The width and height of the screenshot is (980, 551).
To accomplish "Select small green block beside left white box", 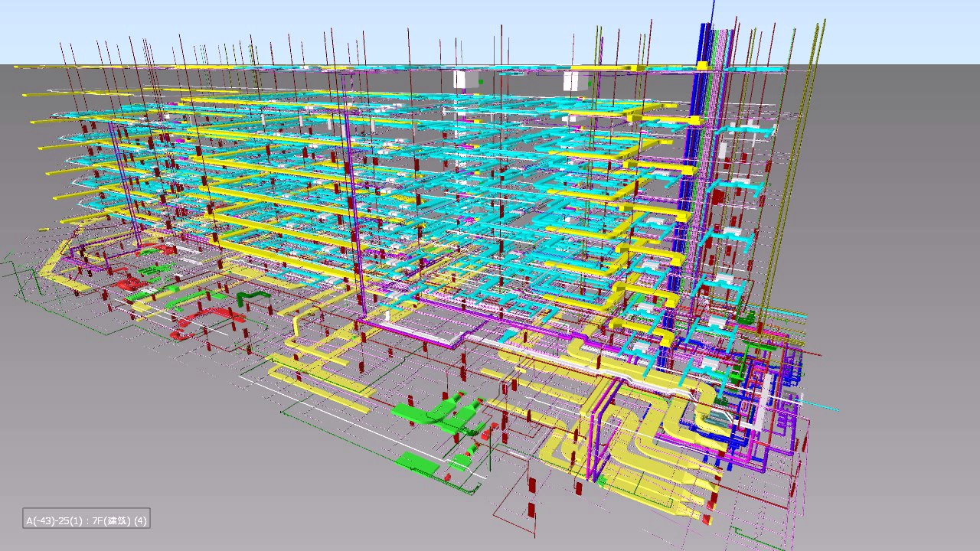I will (480, 79).
